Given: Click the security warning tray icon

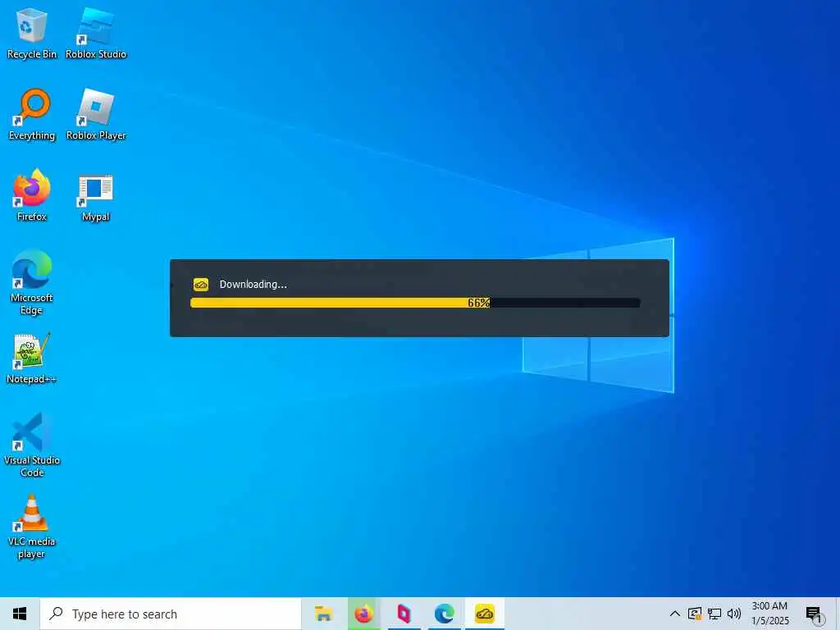Looking at the screenshot, I should click(694, 614).
